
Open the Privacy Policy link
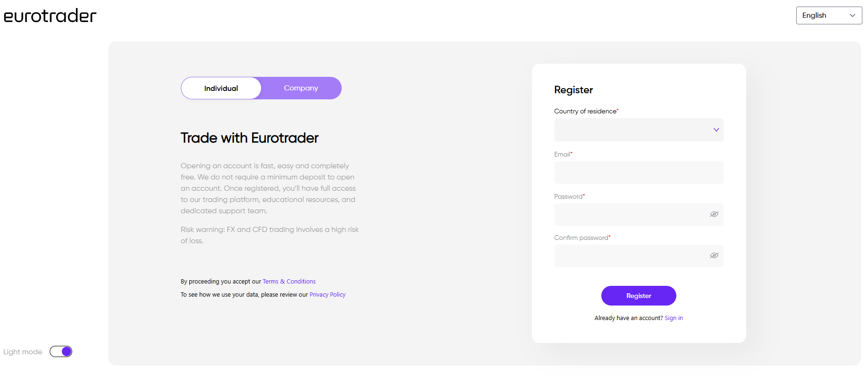328,295
